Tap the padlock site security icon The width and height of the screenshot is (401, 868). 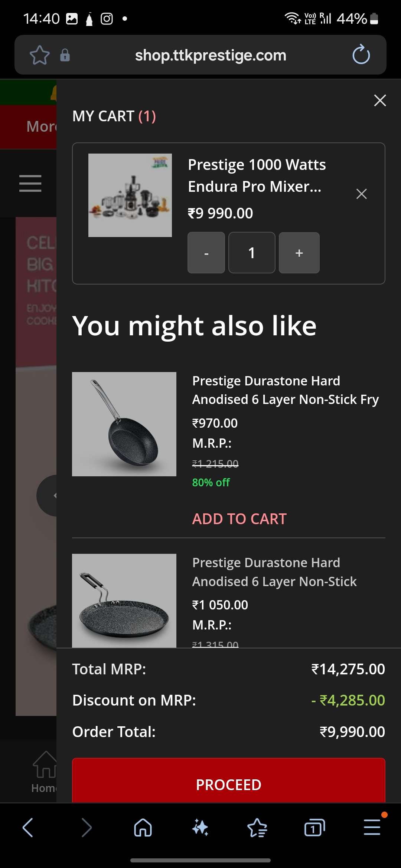point(65,55)
